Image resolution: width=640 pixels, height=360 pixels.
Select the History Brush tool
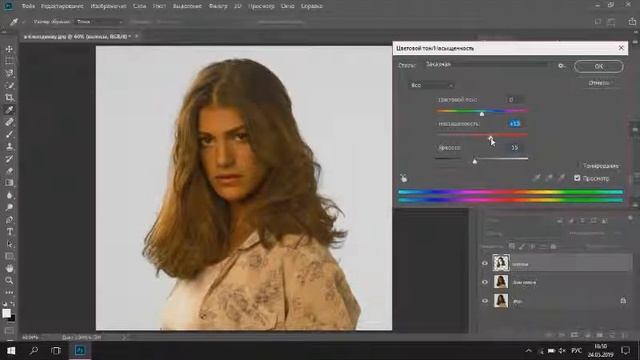[x=9, y=159]
